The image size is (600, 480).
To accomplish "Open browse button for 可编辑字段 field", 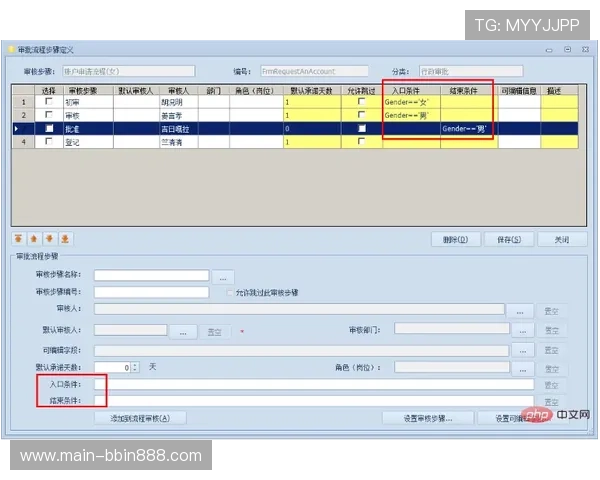I will [523, 350].
